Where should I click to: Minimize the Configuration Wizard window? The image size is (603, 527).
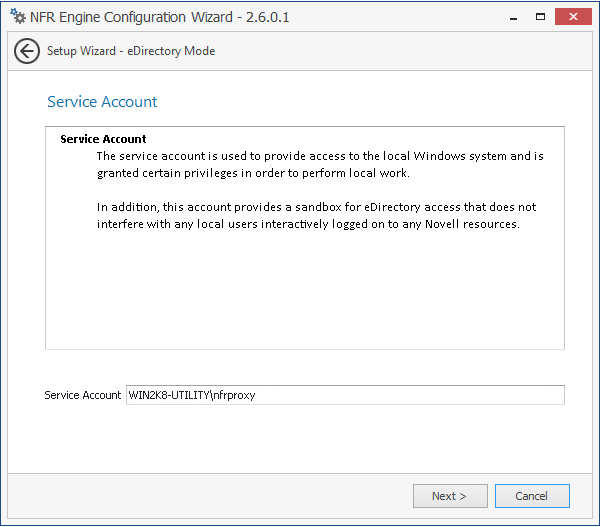pyautogui.click(x=513, y=18)
